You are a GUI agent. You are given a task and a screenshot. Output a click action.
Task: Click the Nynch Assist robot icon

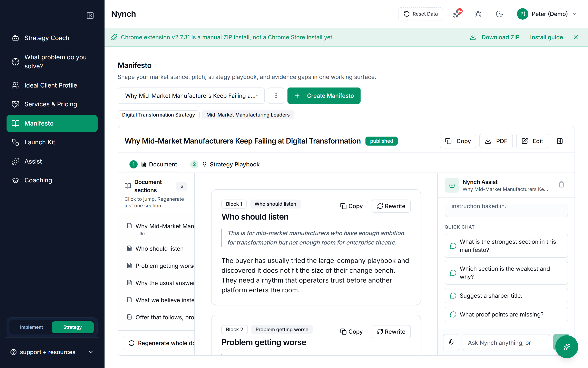452,185
